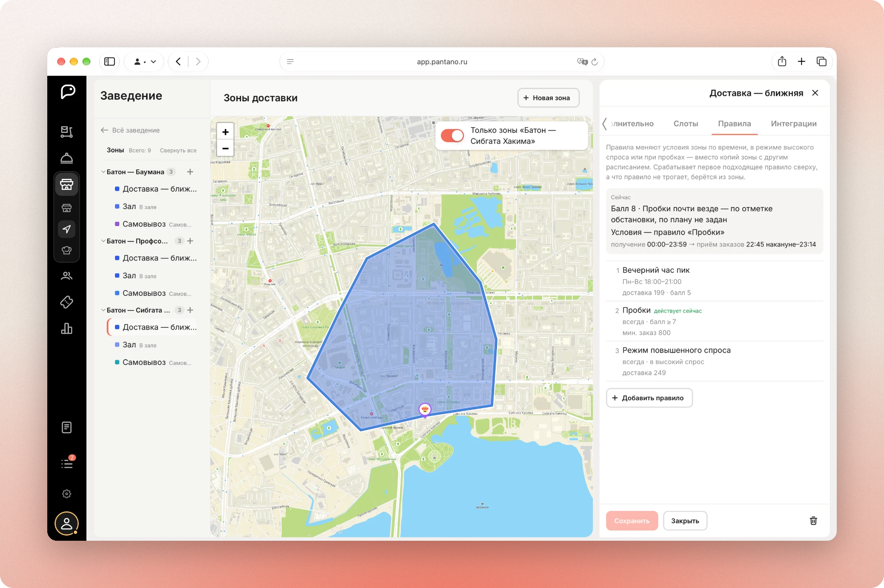Delete the zone with the trash icon
This screenshot has height=588, width=884.
click(x=813, y=521)
